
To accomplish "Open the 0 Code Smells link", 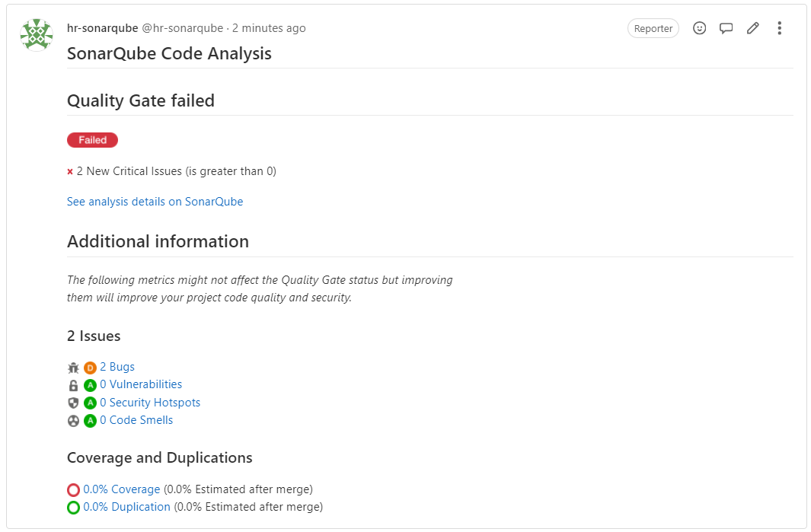I will pos(136,420).
